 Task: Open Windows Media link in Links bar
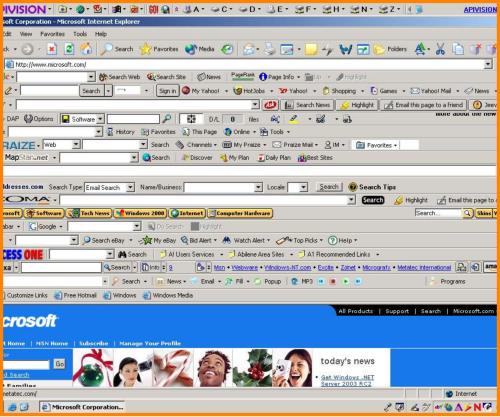pyautogui.click(x=168, y=295)
